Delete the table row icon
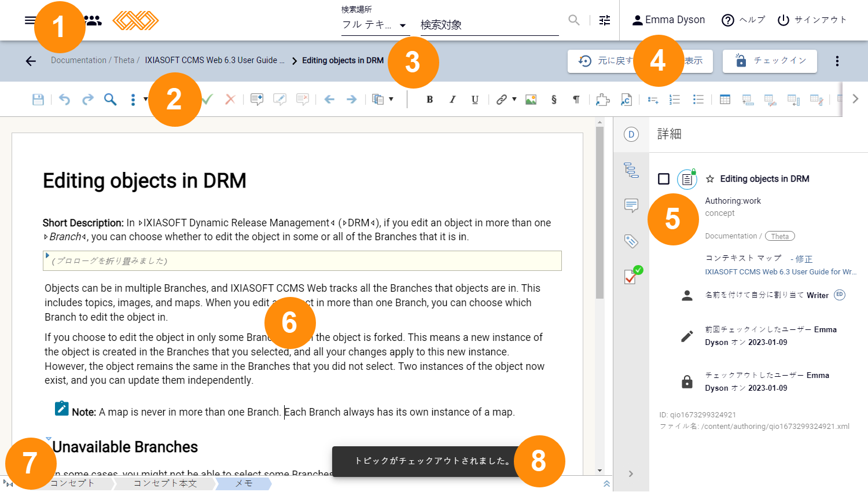The image size is (868, 492). (770, 100)
